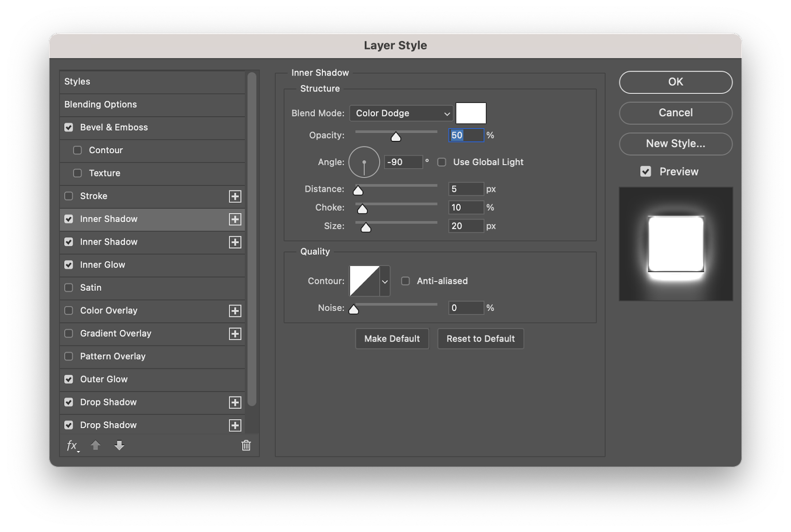Duplicate Color Overlay using its plus icon

pos(235,311)
